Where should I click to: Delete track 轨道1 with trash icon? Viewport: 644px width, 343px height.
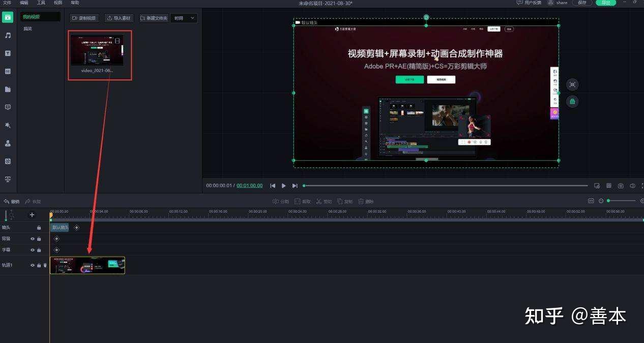[45, 265]
